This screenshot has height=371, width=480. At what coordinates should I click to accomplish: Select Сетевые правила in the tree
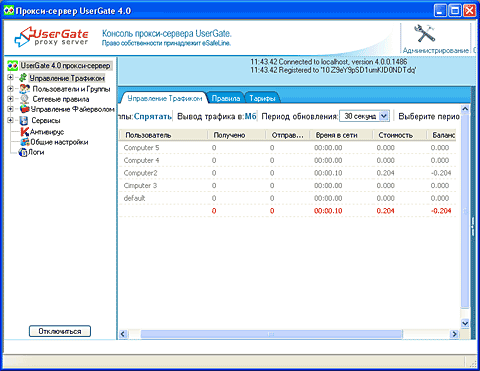pyautogui.click(x=61, y=99)
